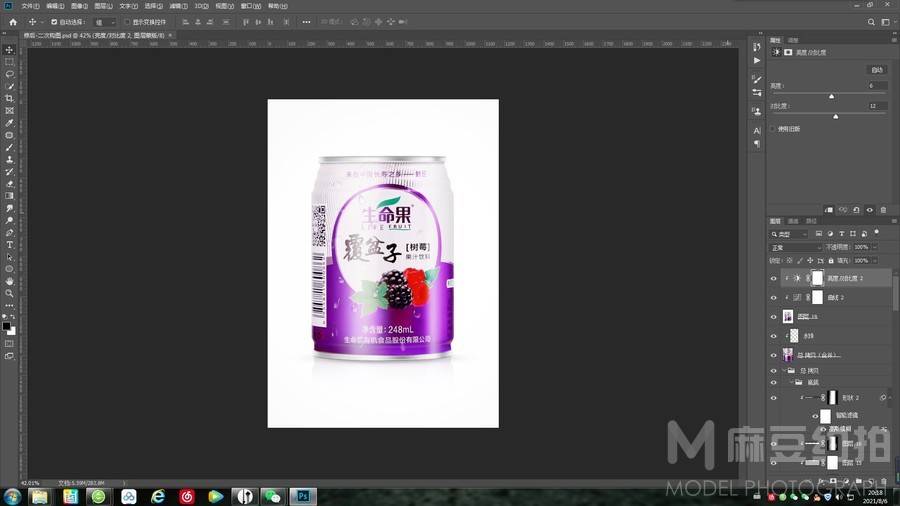The height and width of the screenshot is (506, 900).
Task: Select the Eyedropper tool
Action: tap(9, 123)
